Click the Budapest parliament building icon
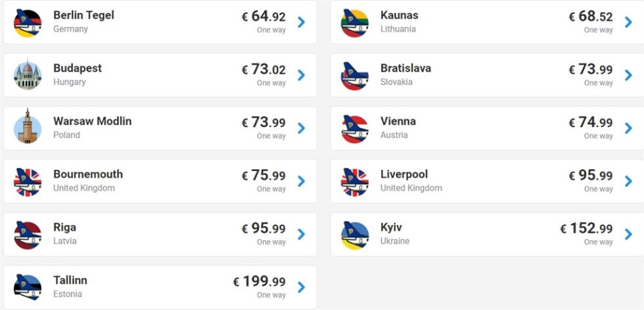This screenshot has width=644, height=310. pyautogui.click(x=28, y=75)
